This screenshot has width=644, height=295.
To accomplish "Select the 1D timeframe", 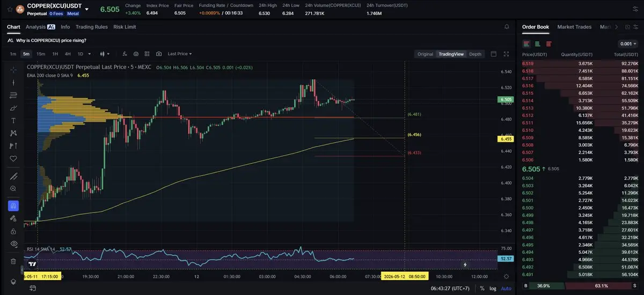I will (80, 54).
